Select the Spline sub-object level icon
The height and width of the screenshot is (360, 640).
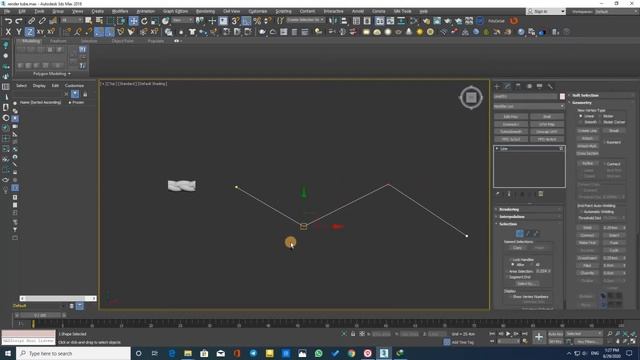click(536, 233)
